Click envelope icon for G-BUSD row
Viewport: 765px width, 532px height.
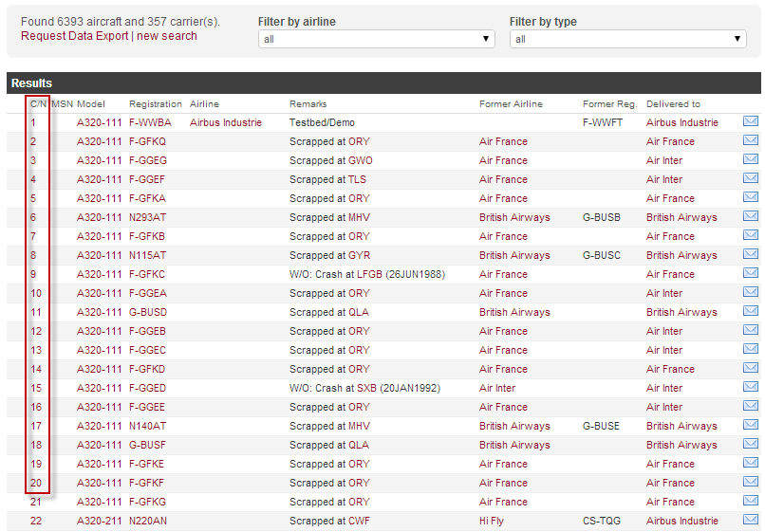point(750,311)
